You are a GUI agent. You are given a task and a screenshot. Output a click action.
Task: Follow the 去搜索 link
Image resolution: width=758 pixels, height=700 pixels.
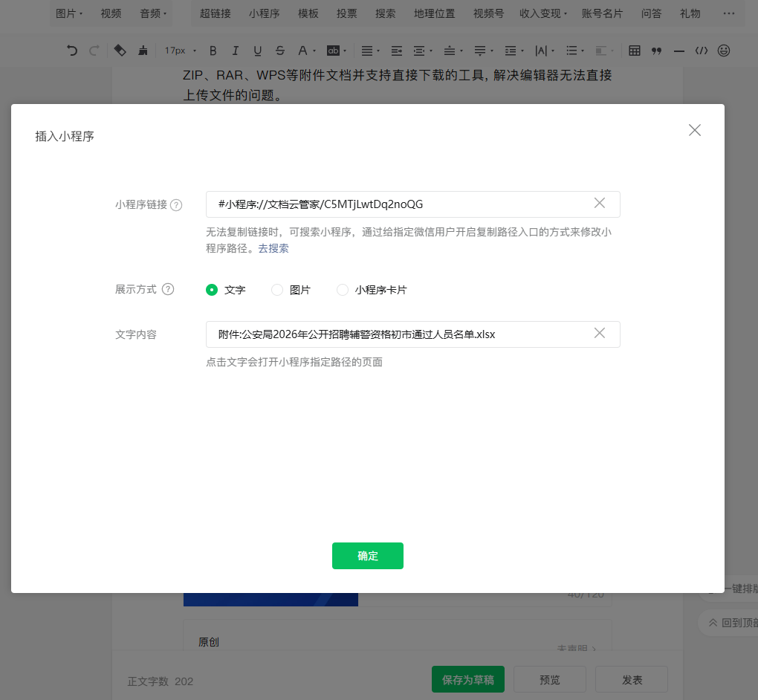[x=273, y=248]
